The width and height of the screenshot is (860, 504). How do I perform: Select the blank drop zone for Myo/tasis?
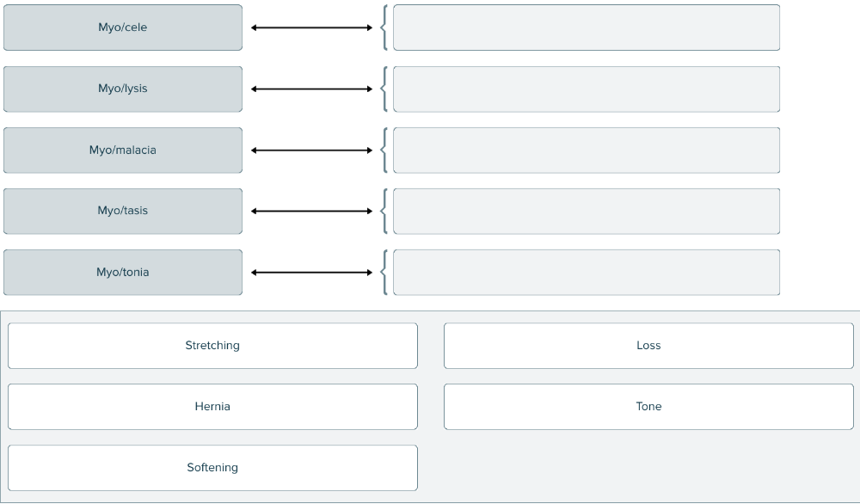click(x=587, y=211)
